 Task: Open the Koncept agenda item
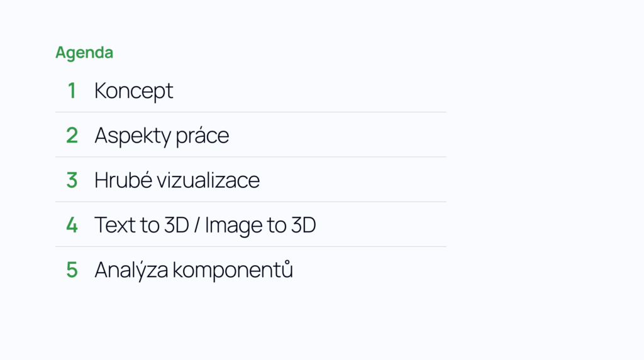point(134,91)
